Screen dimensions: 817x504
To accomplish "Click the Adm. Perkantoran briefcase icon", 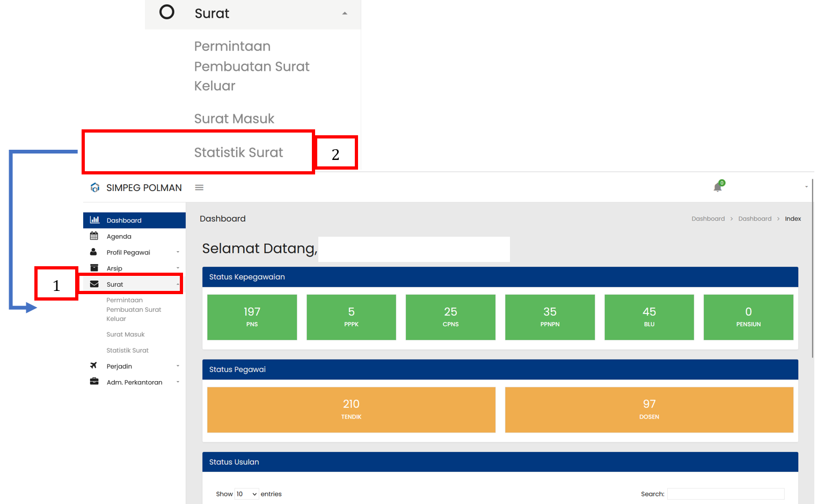I will click(x=94, y=382).
